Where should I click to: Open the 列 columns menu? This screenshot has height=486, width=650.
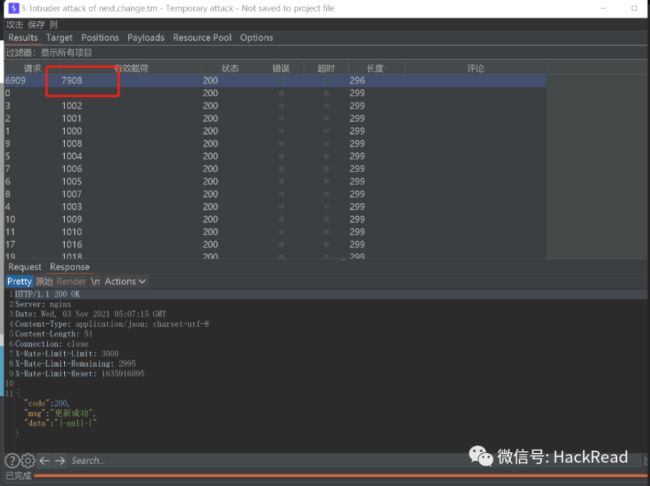[x=53, y=24]
